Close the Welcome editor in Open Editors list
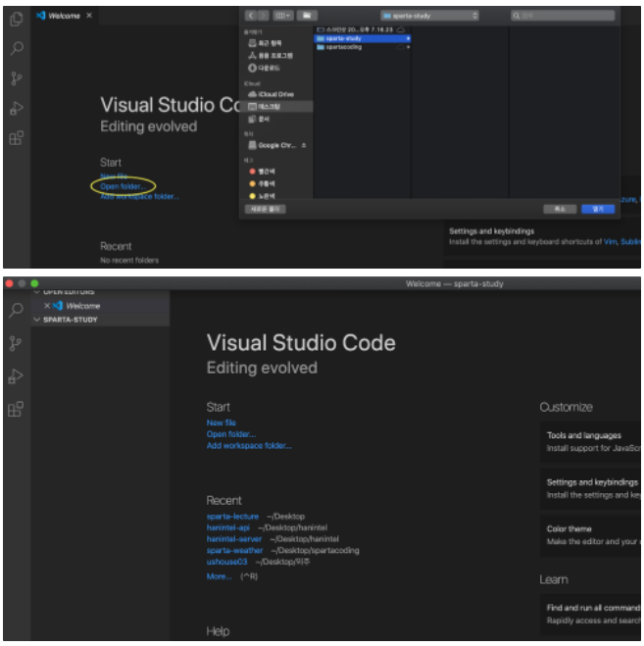This screenshot has width=644, height=646. click(x=47, y=306)
